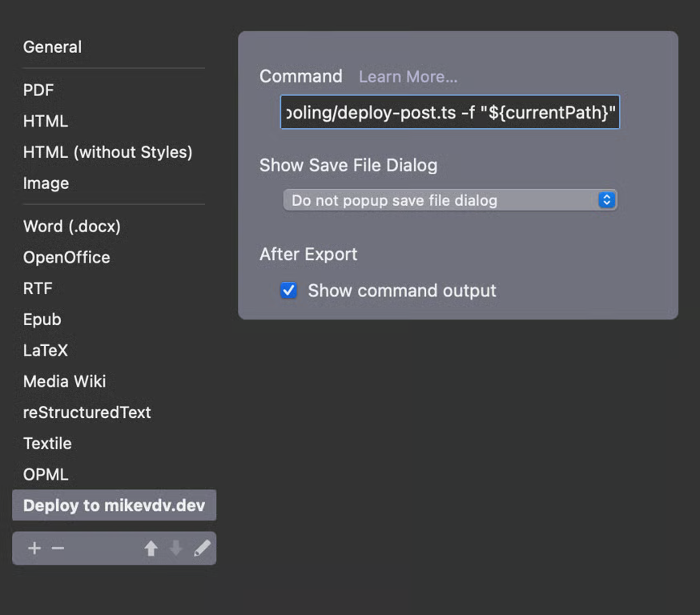700x615 pixels.
Task: Choose the Textile export entry
Action: [x=47, y=443]
